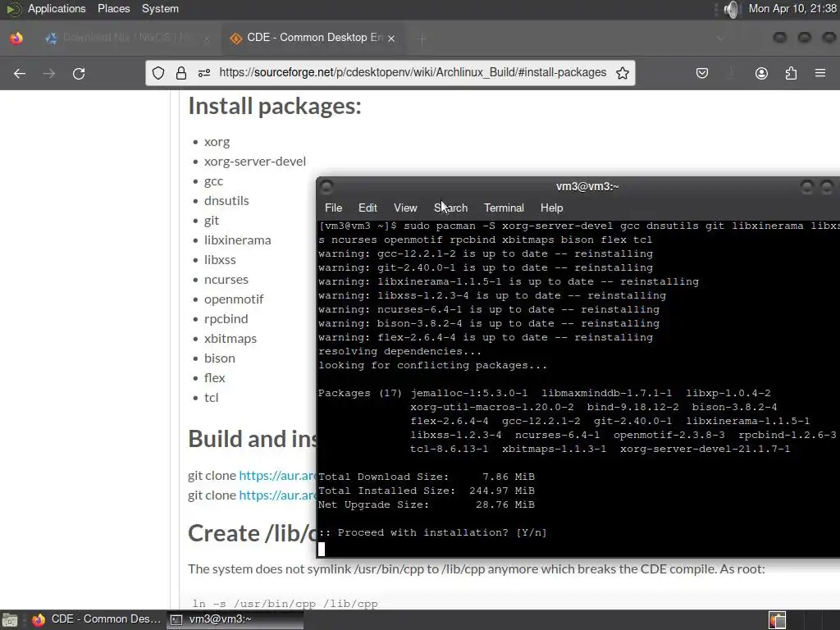Screen dimensions: 840x630
Task: Open tracking protection shield icon
Action: tap(158, 73)
